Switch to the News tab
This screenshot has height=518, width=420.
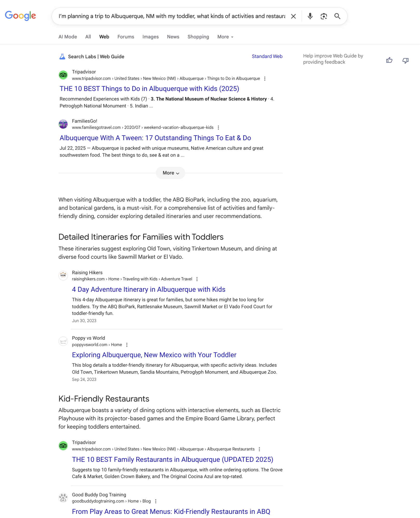click(173, 37)
